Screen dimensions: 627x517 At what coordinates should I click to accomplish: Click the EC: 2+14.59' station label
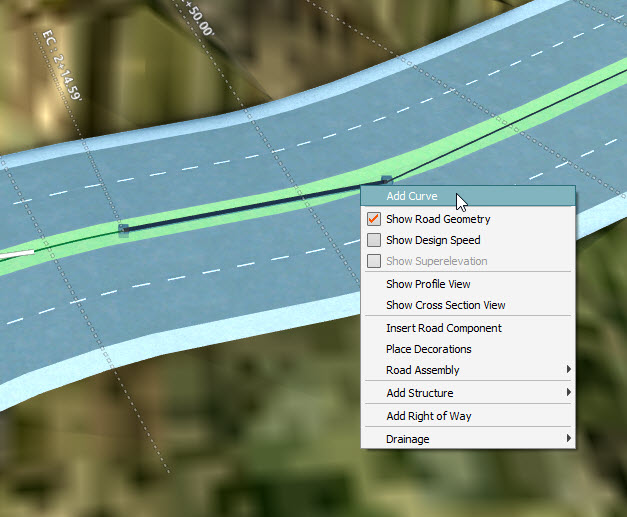[x=62, y=65]
